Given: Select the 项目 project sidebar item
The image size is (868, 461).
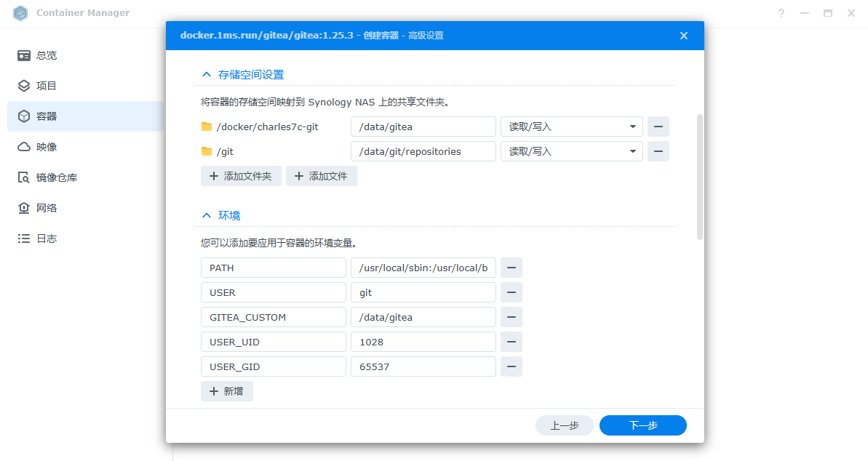Looking at the screenshot, I should (x=46, y=86).
